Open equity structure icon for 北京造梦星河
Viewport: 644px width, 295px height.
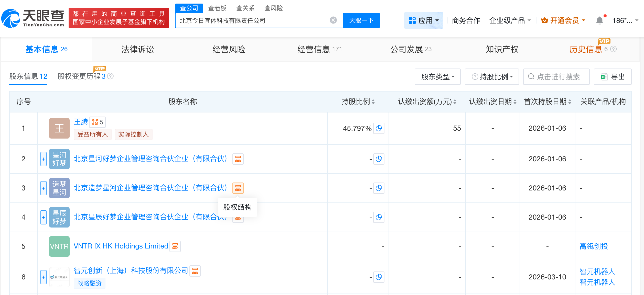point(238,188)
